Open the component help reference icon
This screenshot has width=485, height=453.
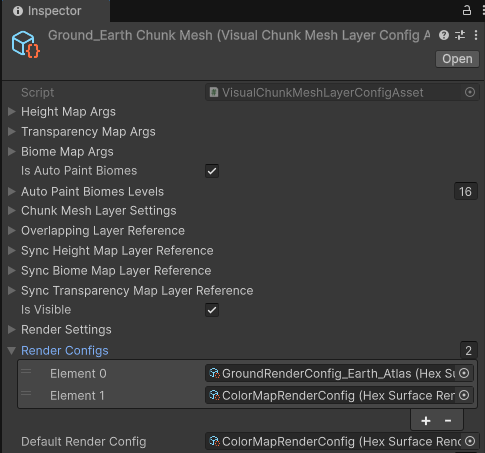(x=444, y=35)
